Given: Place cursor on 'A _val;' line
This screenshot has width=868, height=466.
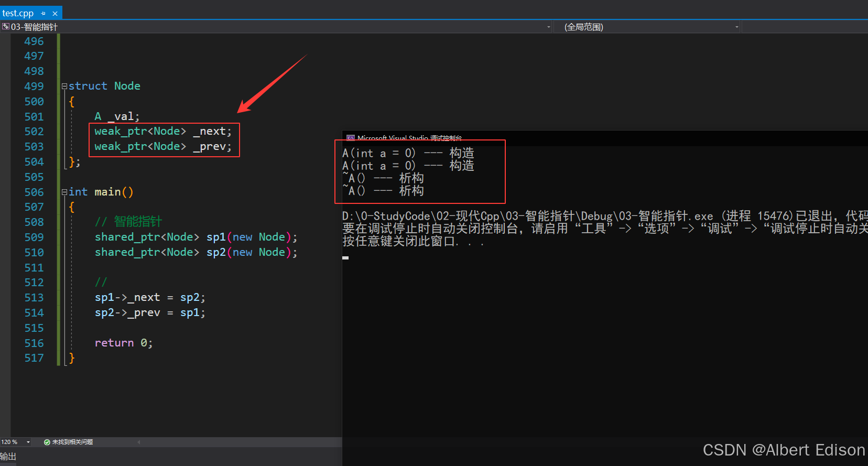Looking at the screenshot, I should pos(117,116).
